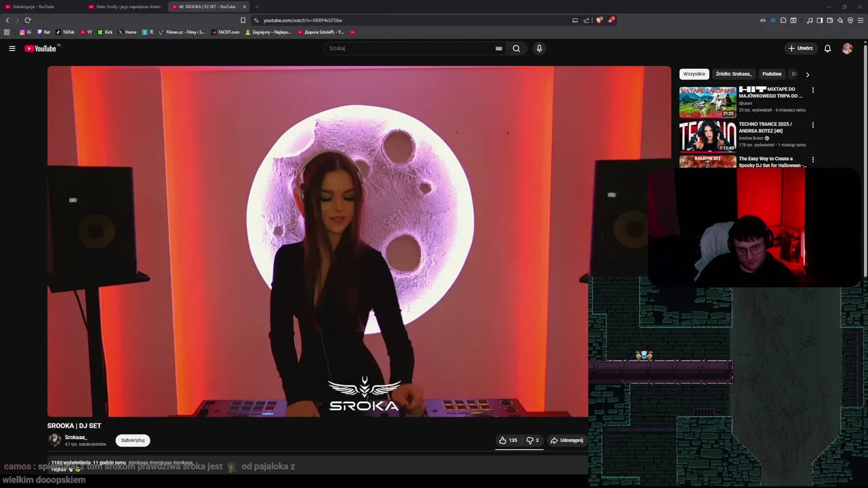Click the Utwórz create button

pos(800,48)
